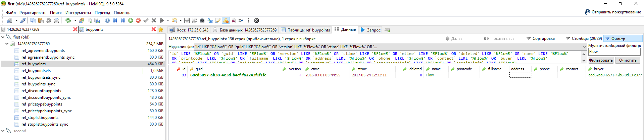Screen dimensions: 644x140
Task: Click the binoculars find text icon
Action: click(202, 20)
